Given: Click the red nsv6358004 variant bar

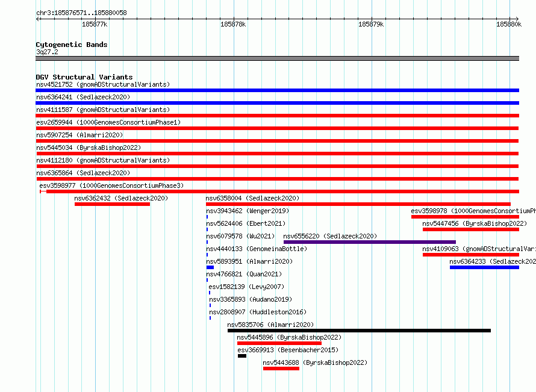Looking at the screenshot, I should pyautogui.click(x=358, y=204).
